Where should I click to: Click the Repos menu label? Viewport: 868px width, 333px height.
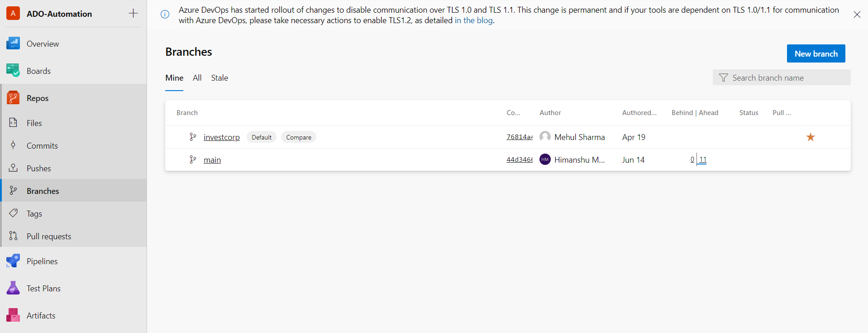click(x=38, y=98)
